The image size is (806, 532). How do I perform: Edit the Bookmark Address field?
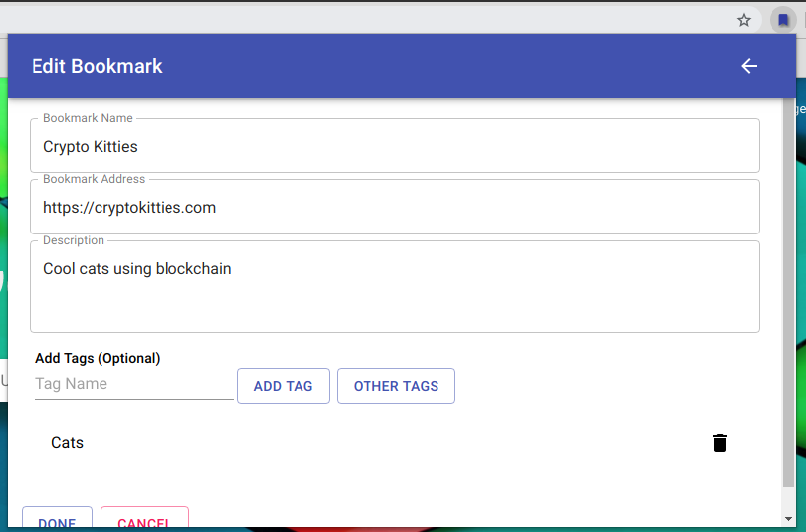point(394,207)
